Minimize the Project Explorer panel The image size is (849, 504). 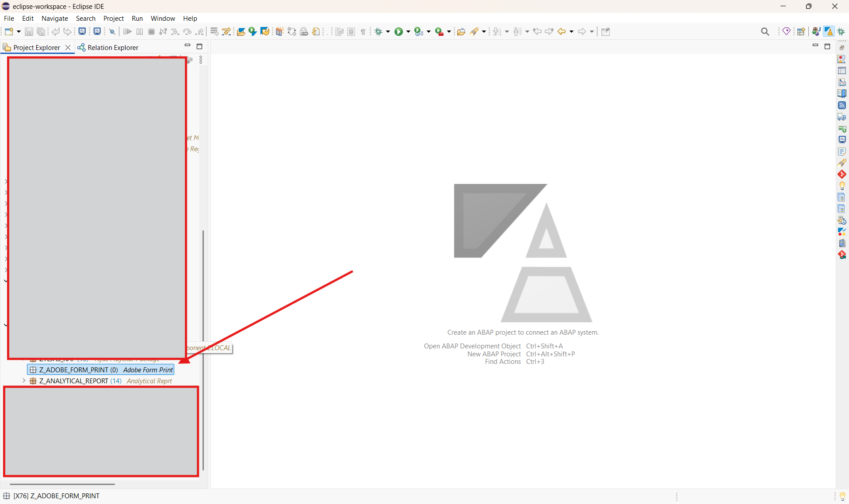(x=187, y=46)
